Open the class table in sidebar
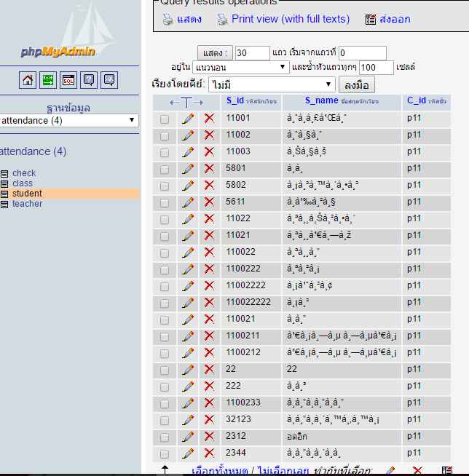 click(23, 183)
